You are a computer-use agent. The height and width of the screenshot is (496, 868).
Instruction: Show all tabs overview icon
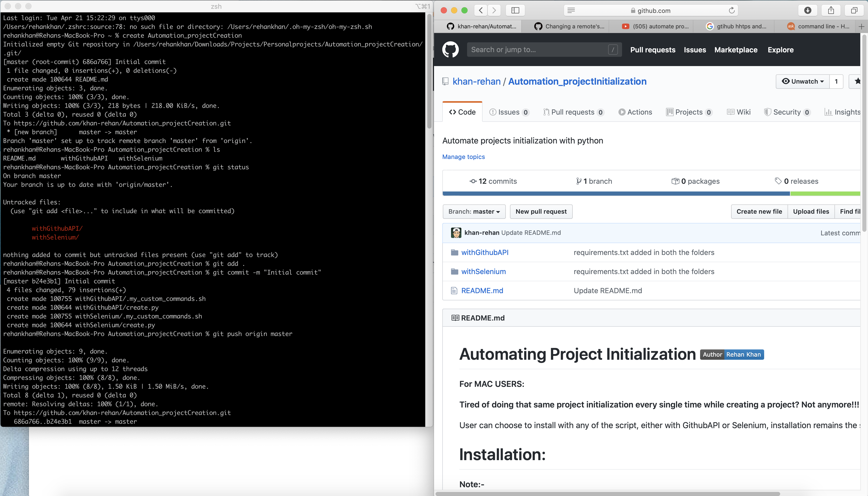854,10
